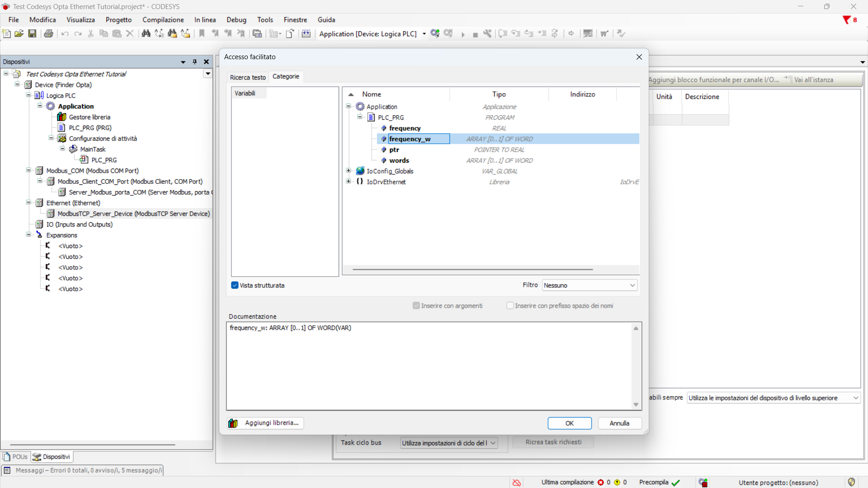
Task: Open the Compilazione menu
Action: click(x=163, y=20)
